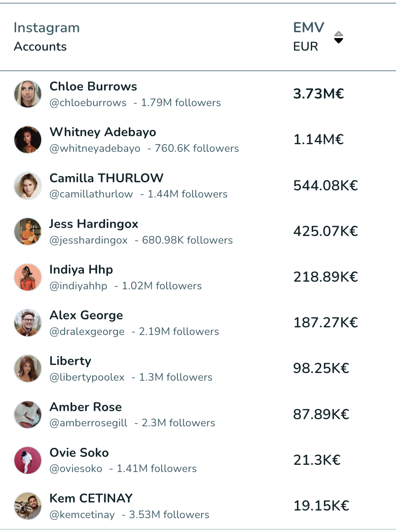Select Alex George's profile picture
Screen dimensions: 396x532
pyautogui.click(x=28, y=323)
